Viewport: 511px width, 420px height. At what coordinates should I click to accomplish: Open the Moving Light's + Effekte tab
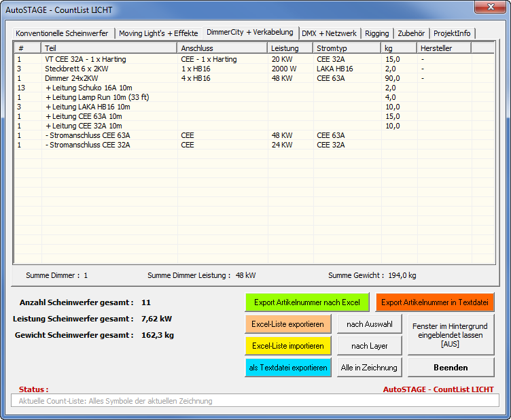pyautogui.click(x=158, y=33)
